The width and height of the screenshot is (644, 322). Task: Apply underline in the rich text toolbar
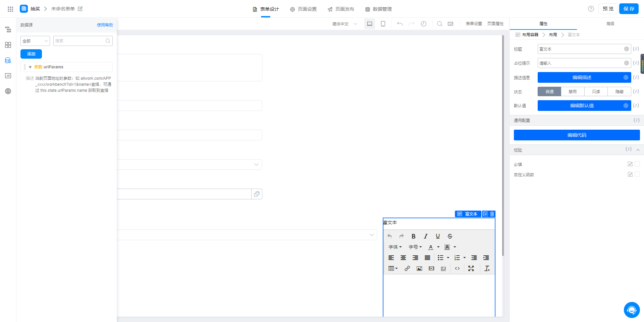(438, 236)
